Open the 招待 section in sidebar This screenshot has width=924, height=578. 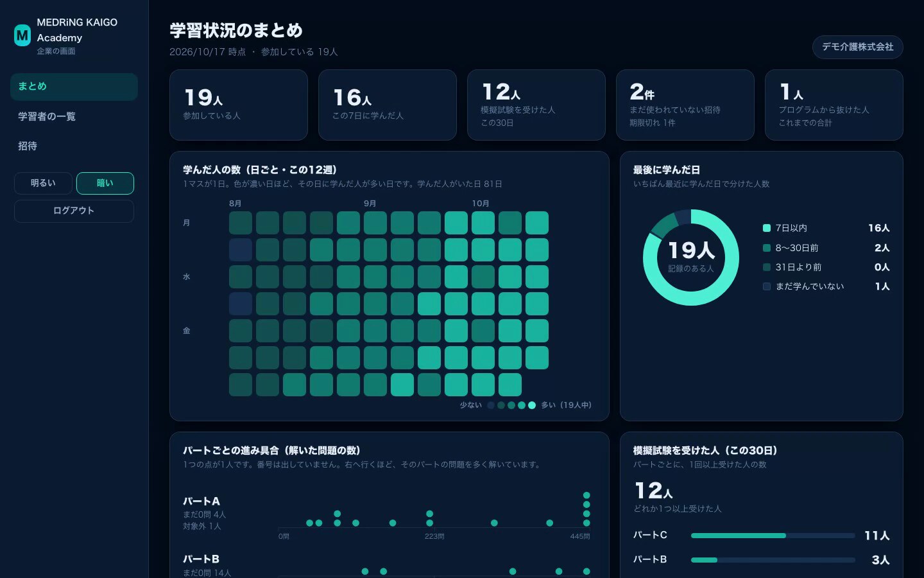coord(74,146)
